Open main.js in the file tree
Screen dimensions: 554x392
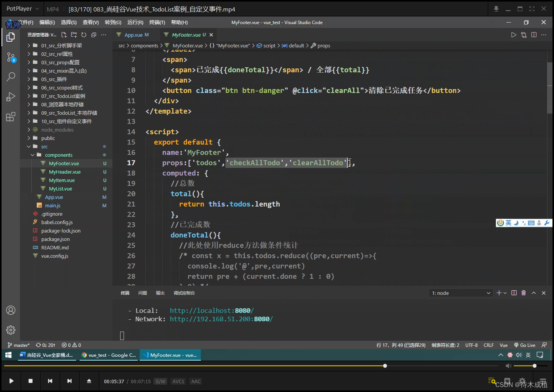pyautogui.click(x=53, y=205)
